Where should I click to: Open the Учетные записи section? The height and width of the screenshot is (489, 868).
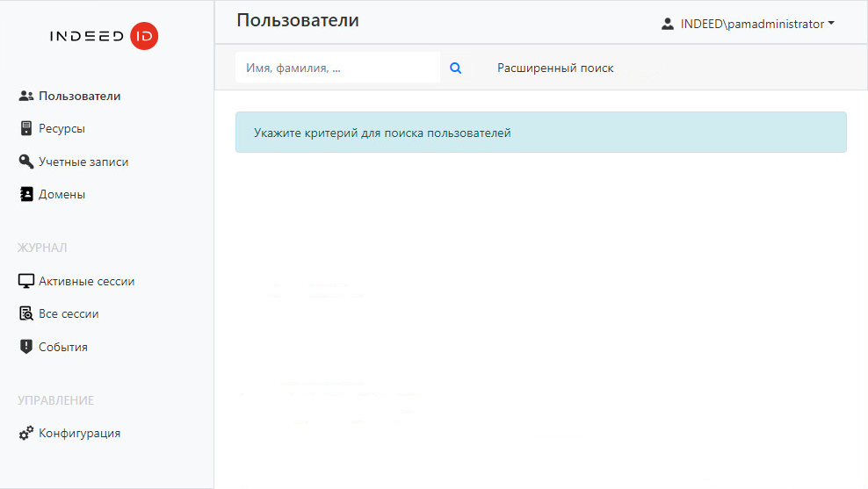tap(83, 162)
